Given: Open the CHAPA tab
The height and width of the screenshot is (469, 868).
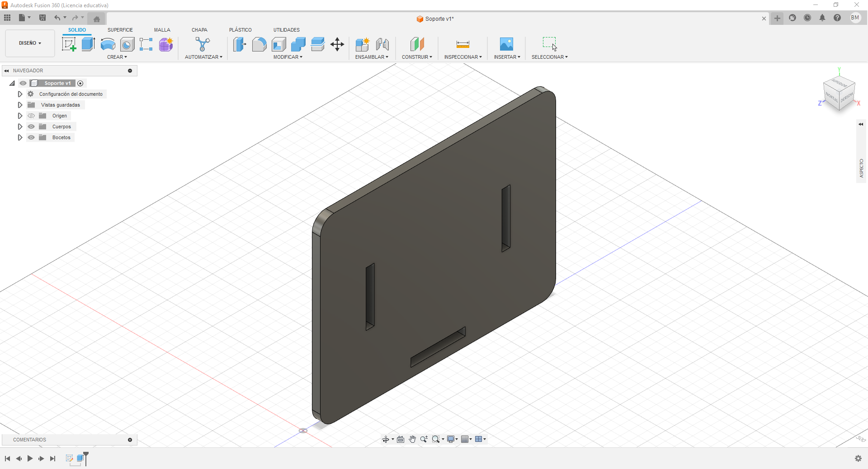Looking at the screenshot, I should click(199, 30).
